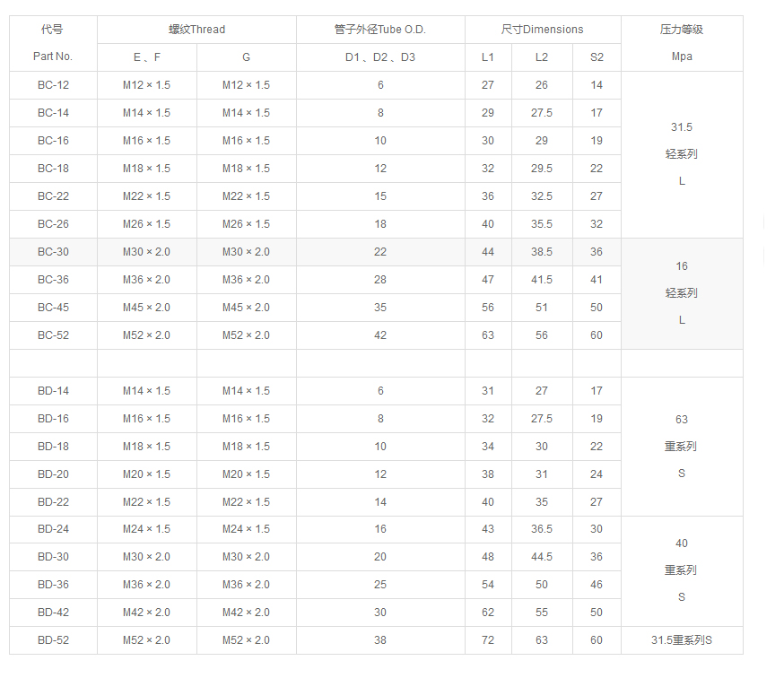Viewport: 784px width, 678px height.
Task: Click the 压力等级 header cell
Action: point(682,30)
